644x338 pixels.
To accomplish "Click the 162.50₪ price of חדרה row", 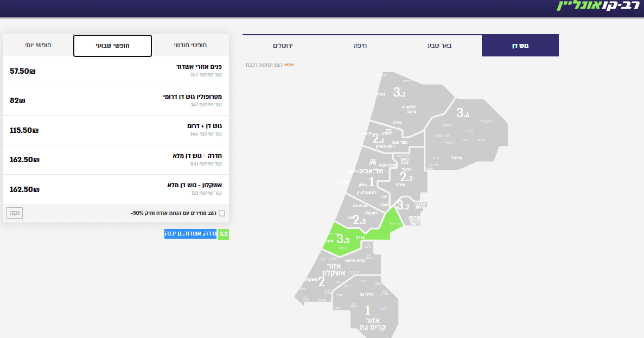I will click(x=24, y=160).
